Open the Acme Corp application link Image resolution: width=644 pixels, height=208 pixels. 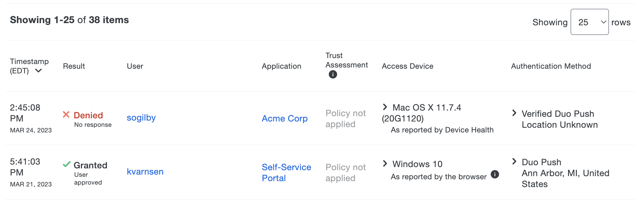284,118
